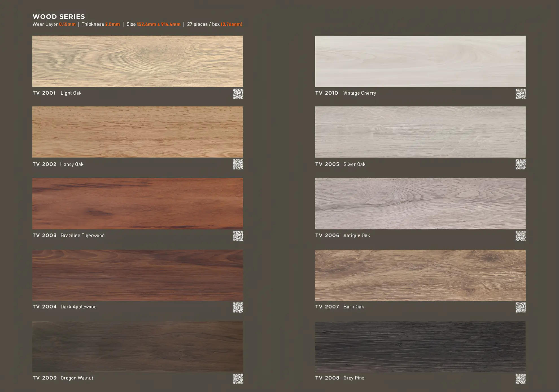This screenshot has width=559, height=392.
Task: Click the product code TV 2009
Action: (45, 378)
